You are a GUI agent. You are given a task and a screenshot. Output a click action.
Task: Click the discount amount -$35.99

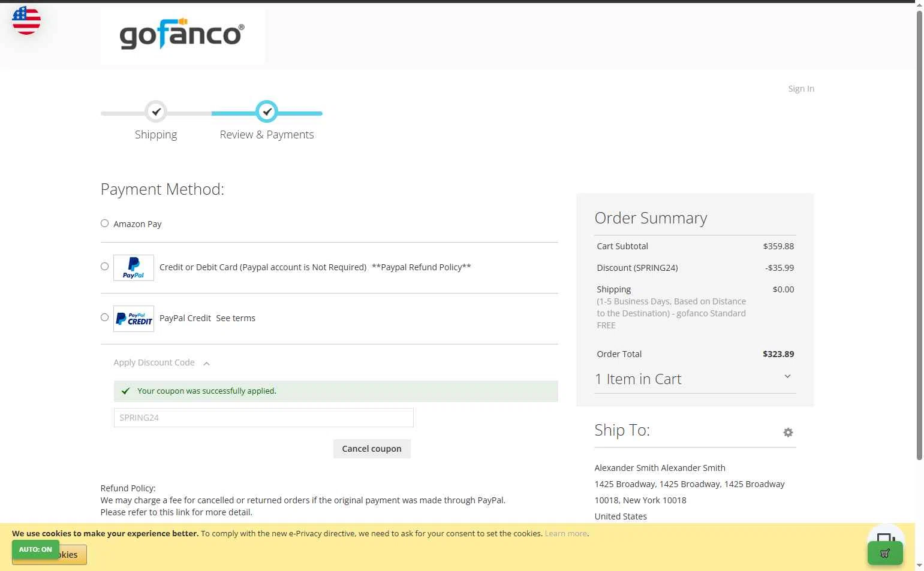click(x=779, y=268)
